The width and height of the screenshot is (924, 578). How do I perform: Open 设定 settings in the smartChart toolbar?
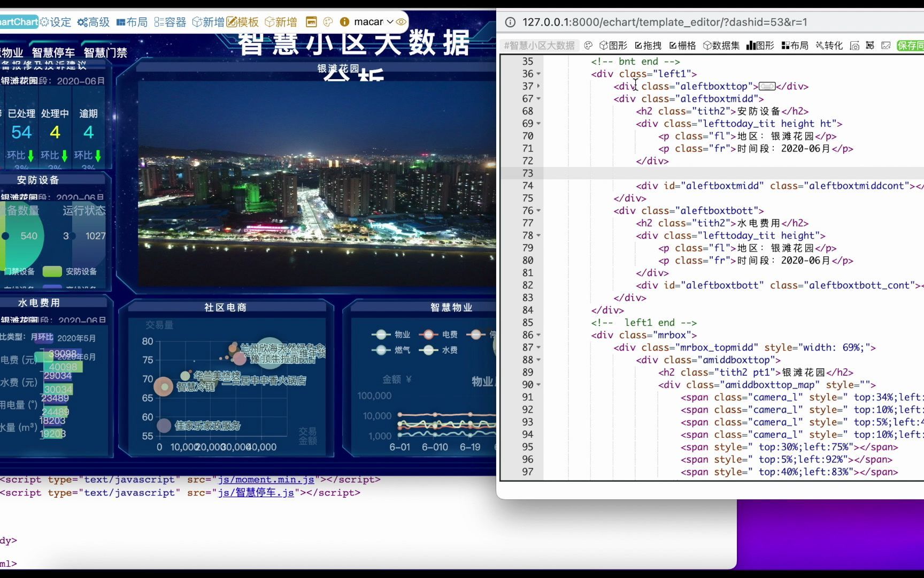click(56, 22)
